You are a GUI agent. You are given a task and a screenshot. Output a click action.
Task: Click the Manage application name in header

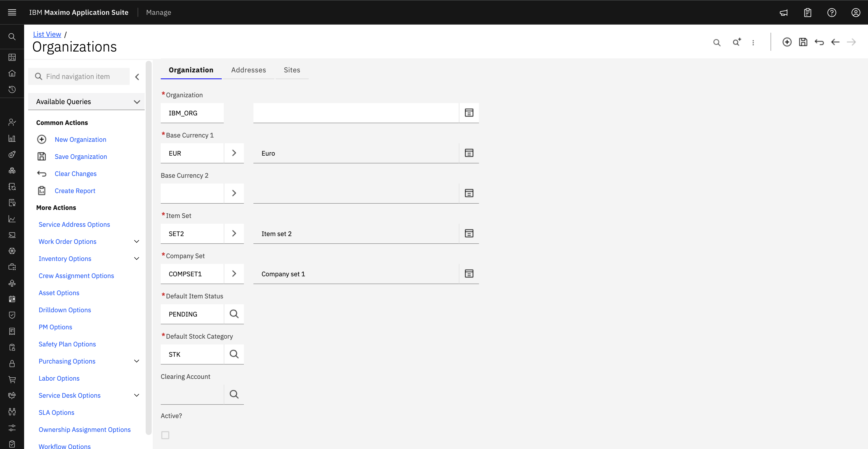(158, 13)
